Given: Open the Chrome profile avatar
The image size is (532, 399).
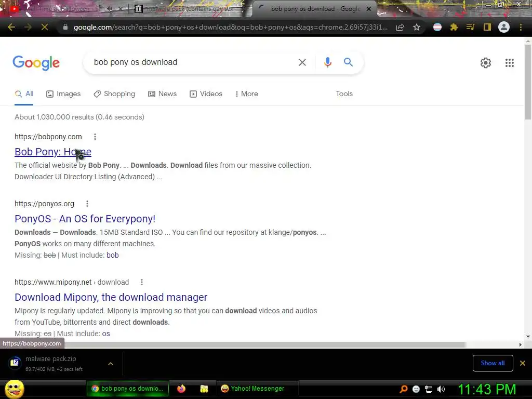Looking at the screenshot, I should click(x=504, y=27).
